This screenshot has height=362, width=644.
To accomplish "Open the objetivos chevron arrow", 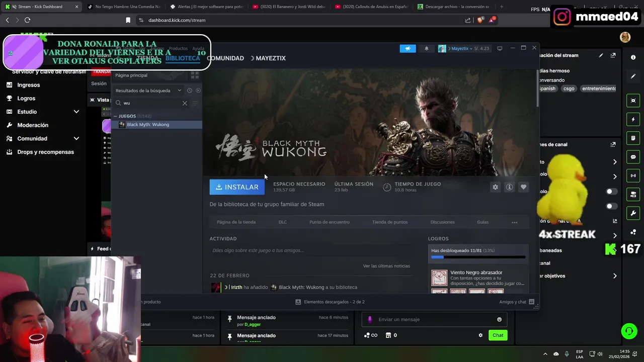I will coord(615,276).
